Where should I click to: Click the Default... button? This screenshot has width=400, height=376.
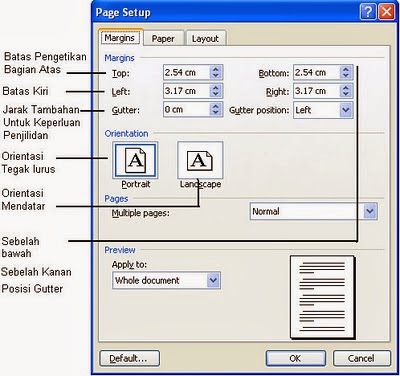[129, 358]
